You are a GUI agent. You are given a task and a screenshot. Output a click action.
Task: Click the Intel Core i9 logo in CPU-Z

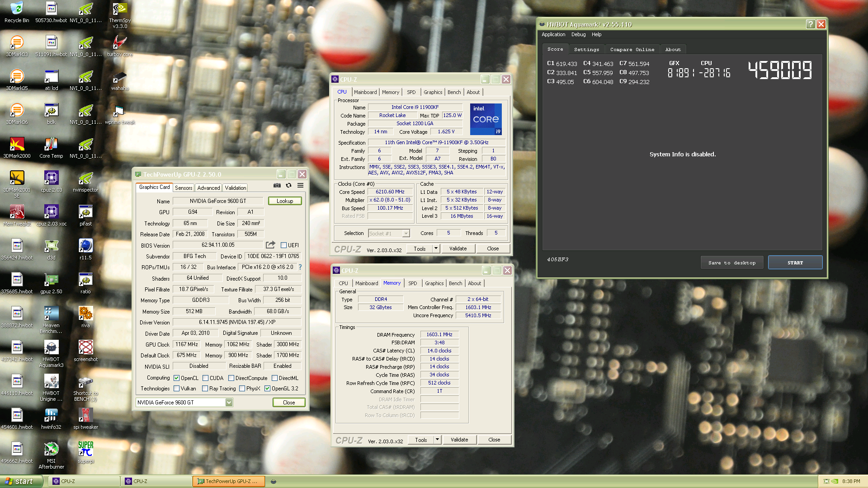[486, 119]
